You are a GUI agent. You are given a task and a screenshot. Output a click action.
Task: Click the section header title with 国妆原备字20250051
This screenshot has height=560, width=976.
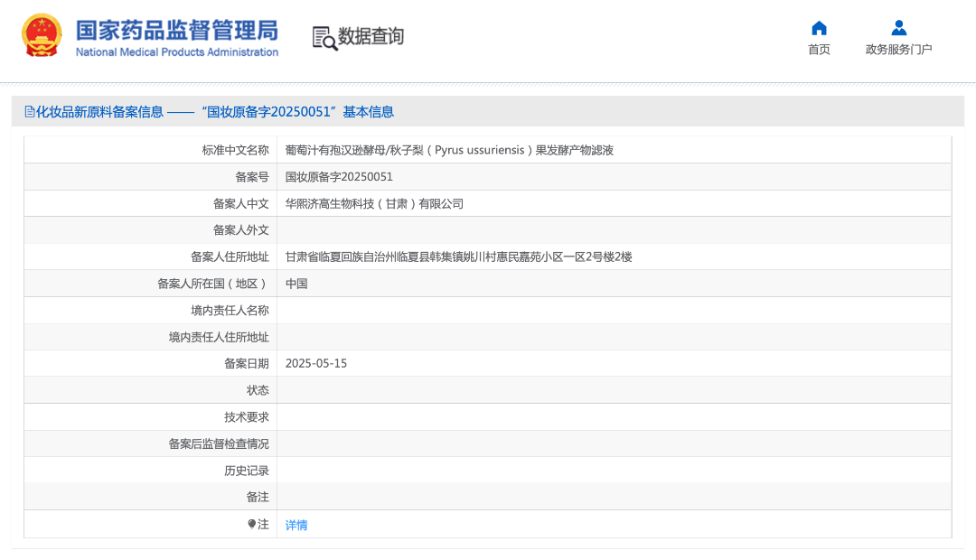(215, 112)
